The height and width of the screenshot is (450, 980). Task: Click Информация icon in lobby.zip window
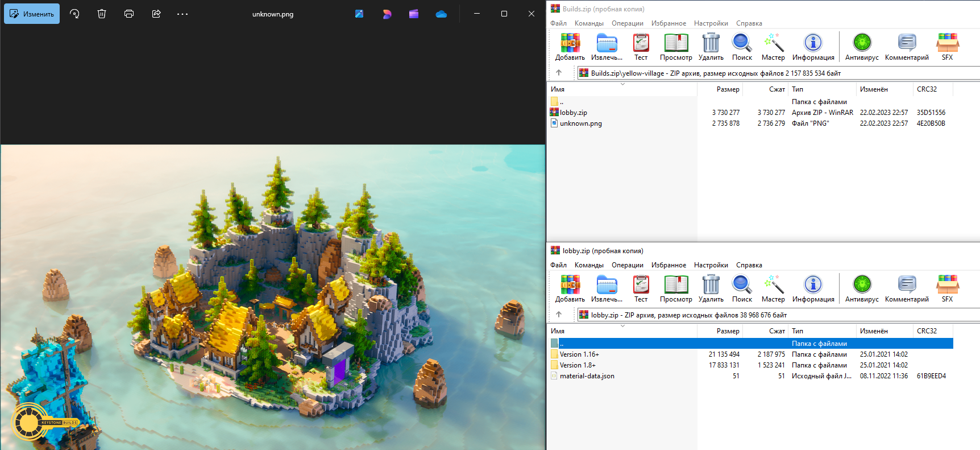point(813,288)
